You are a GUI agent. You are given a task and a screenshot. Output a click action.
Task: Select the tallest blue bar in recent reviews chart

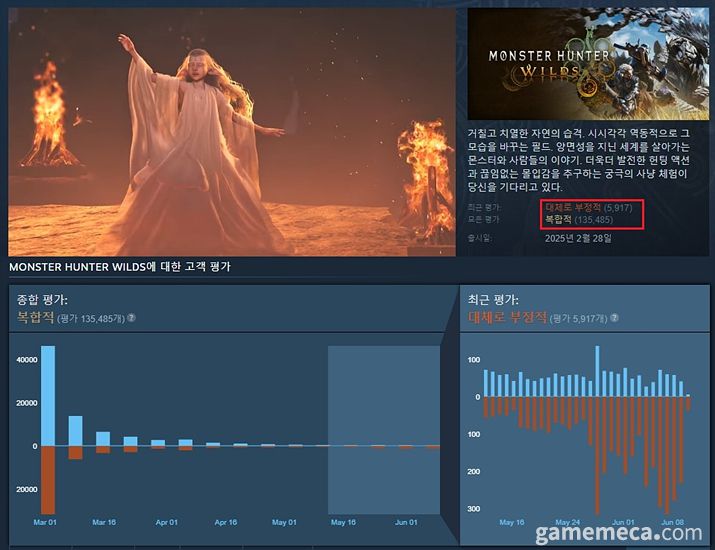598,370
